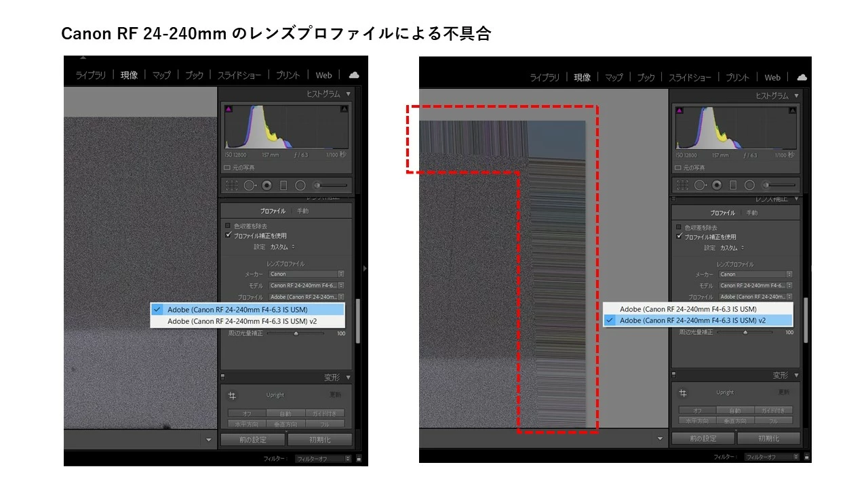Click right panel scrollbar in left screenshot
Image resolution: width=868 pixels, height=488 pixels.
[358, 320]
